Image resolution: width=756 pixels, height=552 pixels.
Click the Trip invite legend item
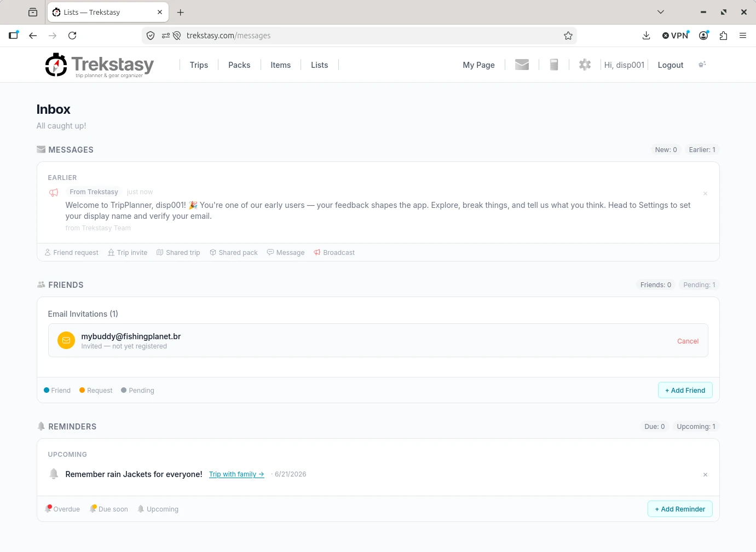pos(128,253)
